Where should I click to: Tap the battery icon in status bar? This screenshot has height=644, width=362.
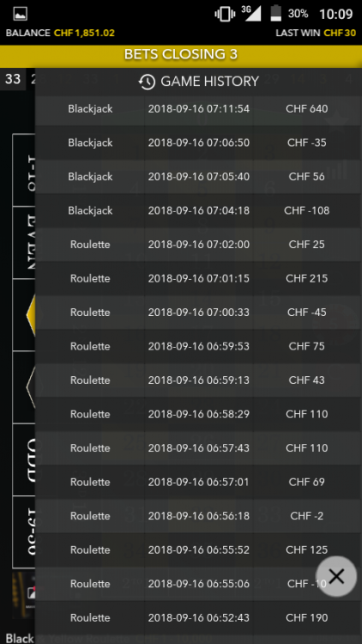click(276, 14)
